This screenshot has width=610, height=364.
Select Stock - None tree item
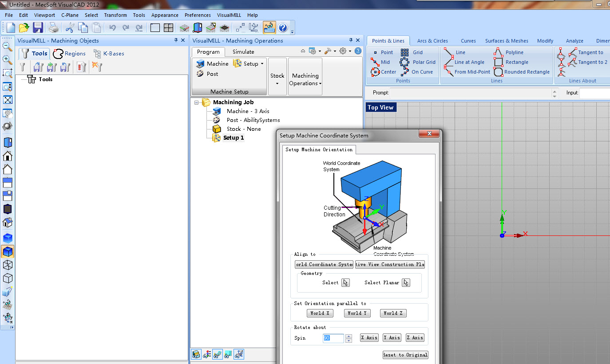pos(244,129)
